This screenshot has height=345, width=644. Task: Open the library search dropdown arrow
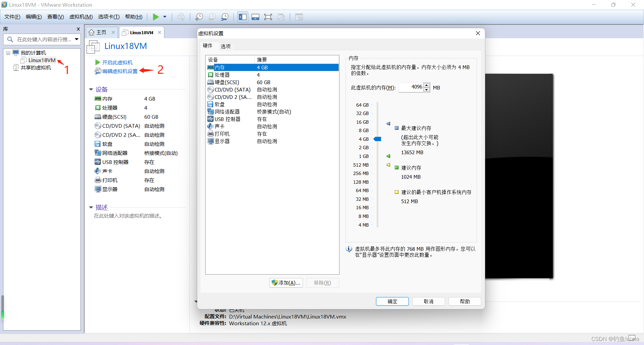(77, 39)
